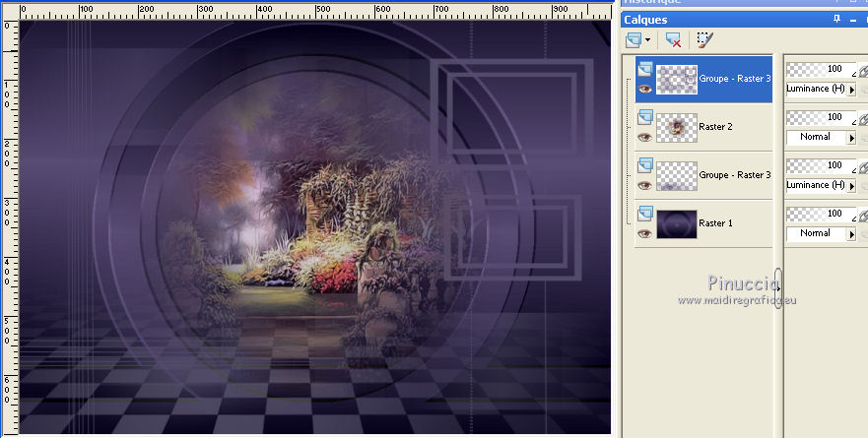Select the highlighted Groupe - Raster 3 layer name
868x438 pixels.
[735, 79]
